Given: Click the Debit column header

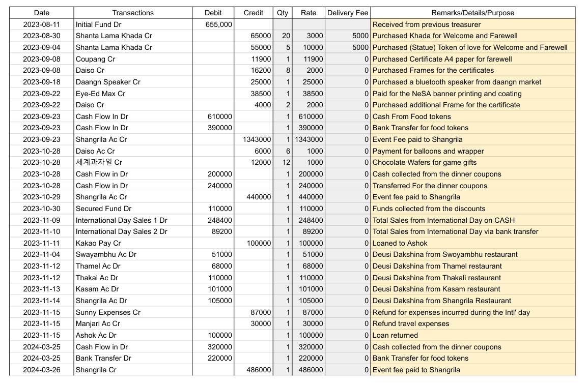Looking at the screenshot, I should pyautogui.click(x=212, y=13).
